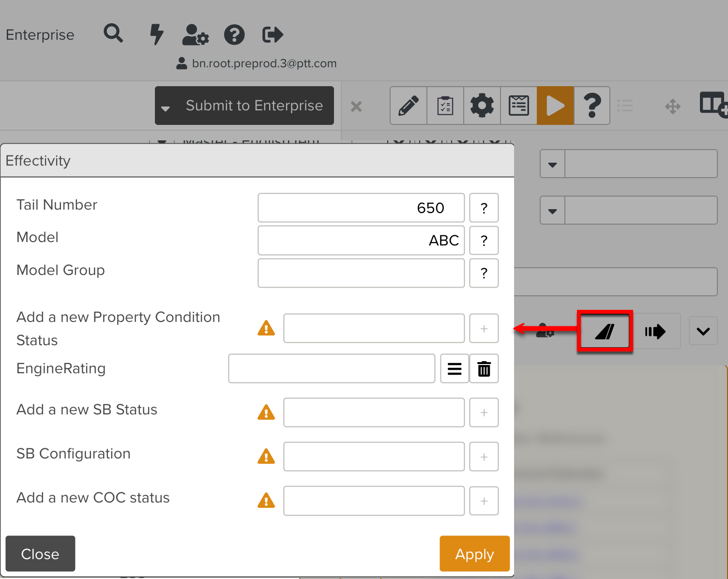Click the help button beside Model field
This screenshot has height=579, width=728.
pos(484,241)
